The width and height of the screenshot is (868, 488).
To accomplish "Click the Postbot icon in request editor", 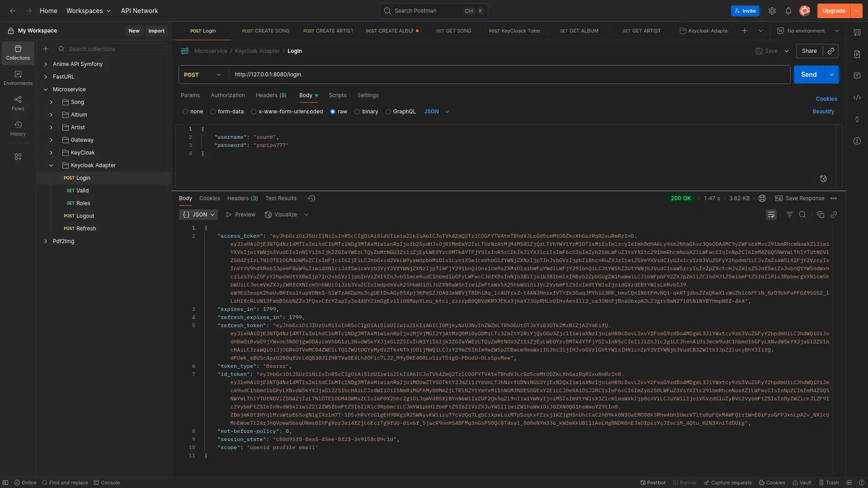I will click(824, 178).
